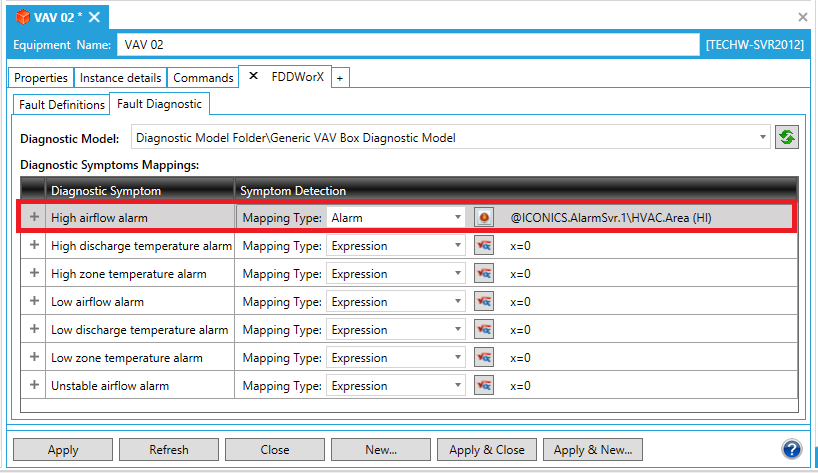Open expression editor icon for Low airflow alarm
Image resolution: width=818 pixels, height=473 pixels.
click(x=484, y=301)
